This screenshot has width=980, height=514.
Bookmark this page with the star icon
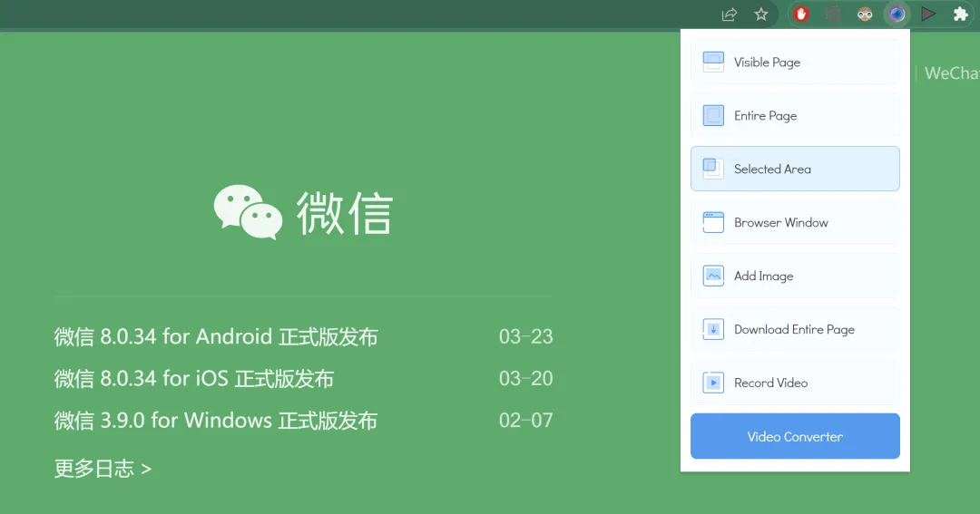click(760, 15)
